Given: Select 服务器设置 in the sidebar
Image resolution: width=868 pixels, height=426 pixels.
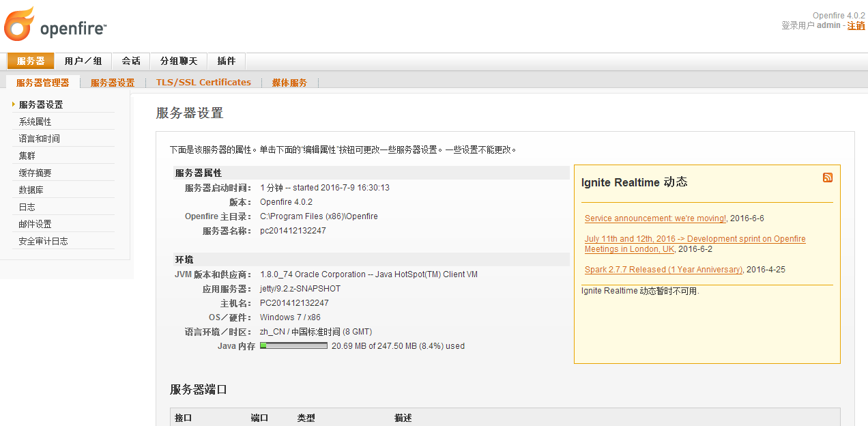Looking at the screenshot, I should [x=41, y=104].
